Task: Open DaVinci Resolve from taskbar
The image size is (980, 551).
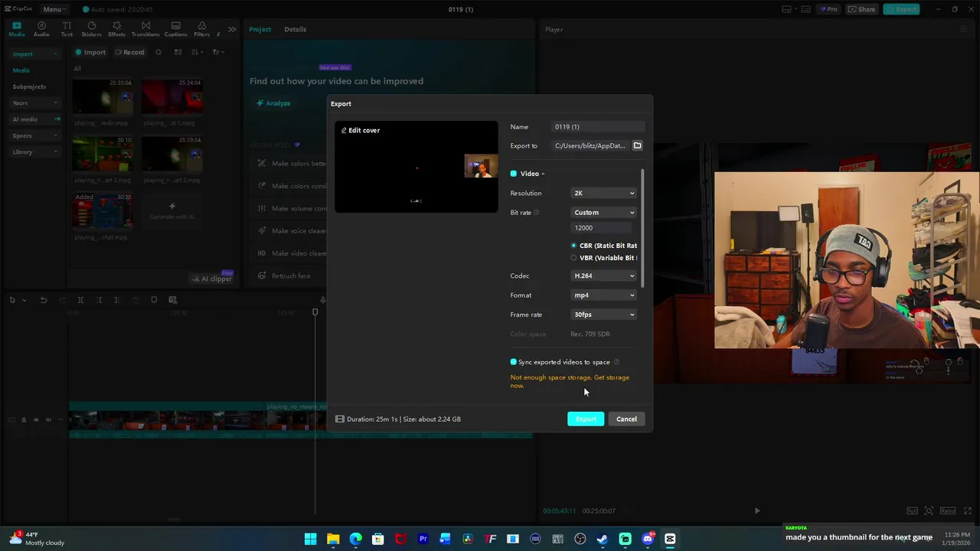Action: pyautogui.click(x=468, y=539)
